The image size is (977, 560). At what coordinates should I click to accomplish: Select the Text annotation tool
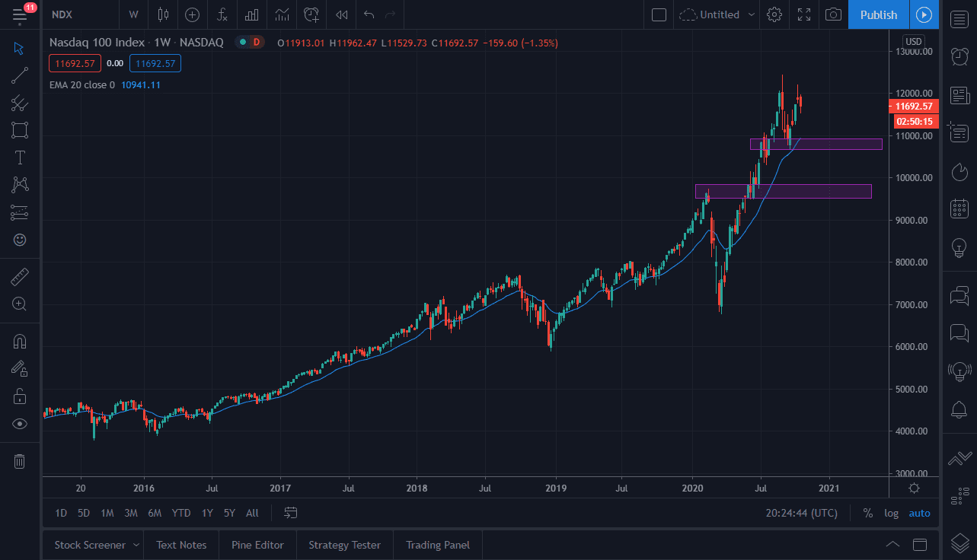point(19,157)
